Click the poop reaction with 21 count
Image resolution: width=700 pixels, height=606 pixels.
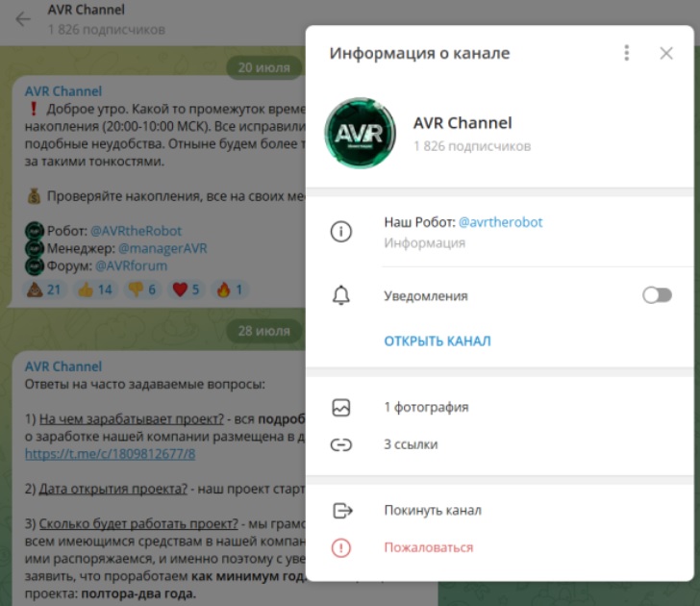[x=44, y=290]
